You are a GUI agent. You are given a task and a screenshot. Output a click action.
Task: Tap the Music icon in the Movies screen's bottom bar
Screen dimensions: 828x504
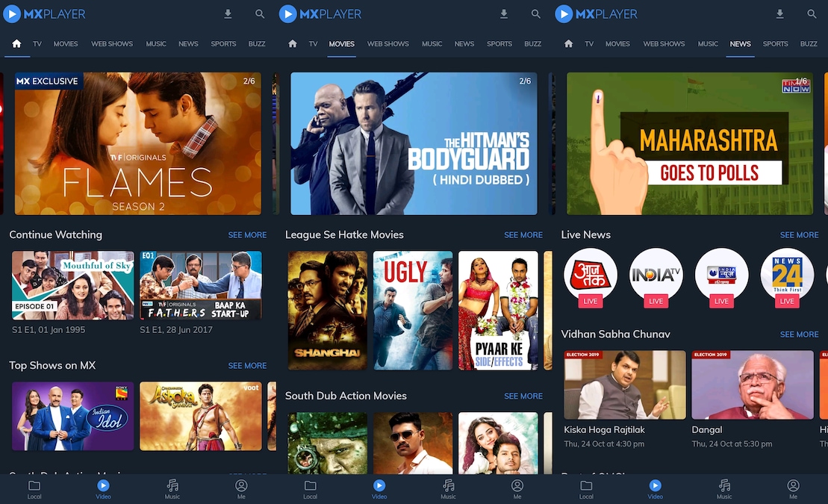click(x=448, y=489)
